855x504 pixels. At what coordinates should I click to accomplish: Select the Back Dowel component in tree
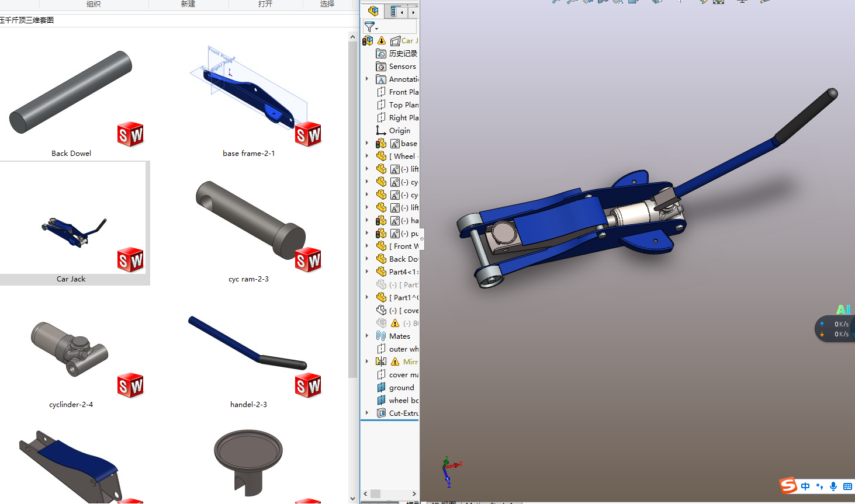397,259
